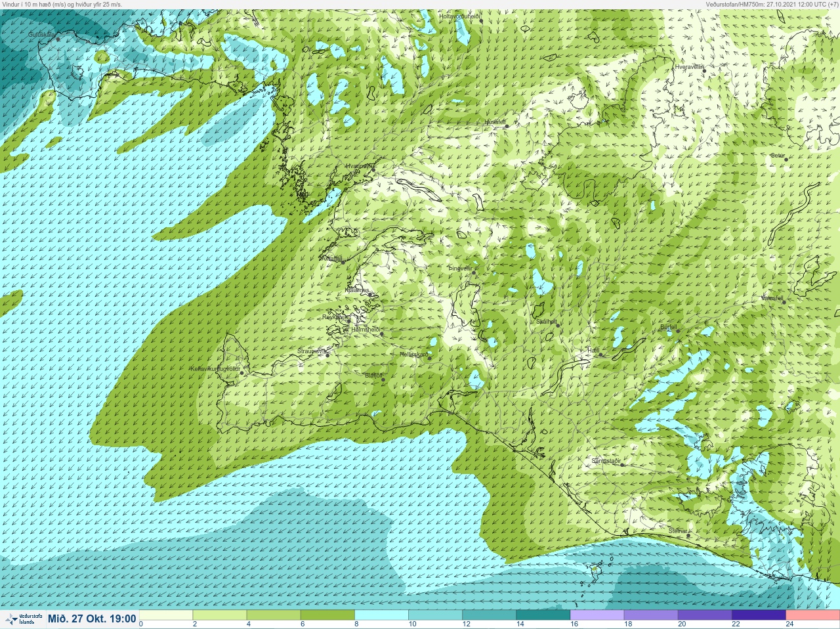
Task: Click the Húsafell station label
Action: tap(495, 122)
